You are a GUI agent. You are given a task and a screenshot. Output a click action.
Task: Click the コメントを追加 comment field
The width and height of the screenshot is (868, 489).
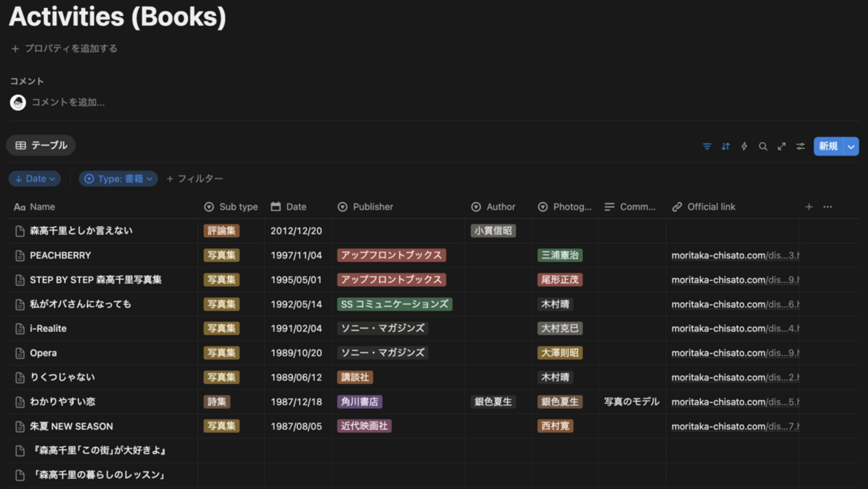pyautogui.click(x=68, y=102)
